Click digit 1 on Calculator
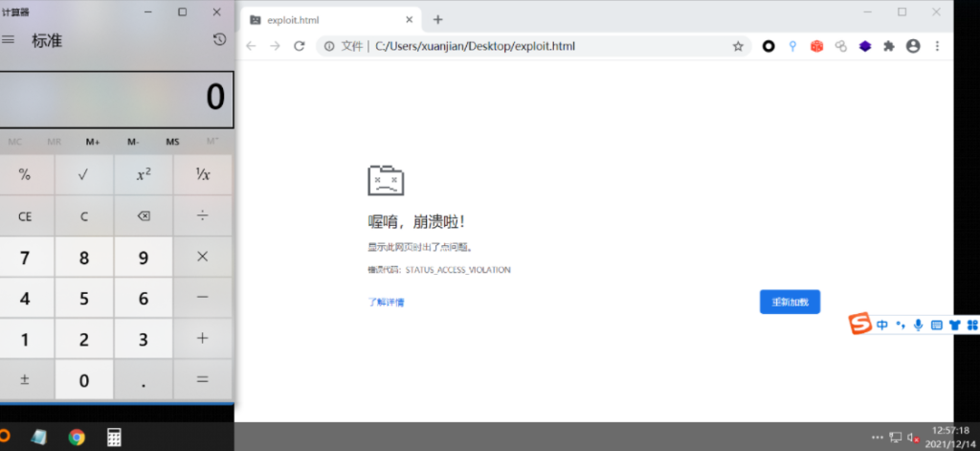 point(25,338)
